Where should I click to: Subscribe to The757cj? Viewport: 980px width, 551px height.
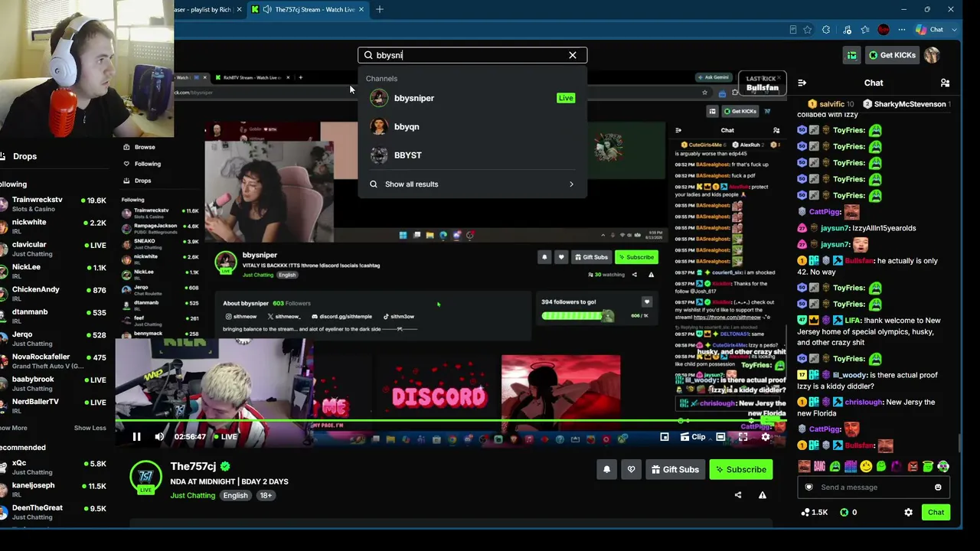[740, 469]
